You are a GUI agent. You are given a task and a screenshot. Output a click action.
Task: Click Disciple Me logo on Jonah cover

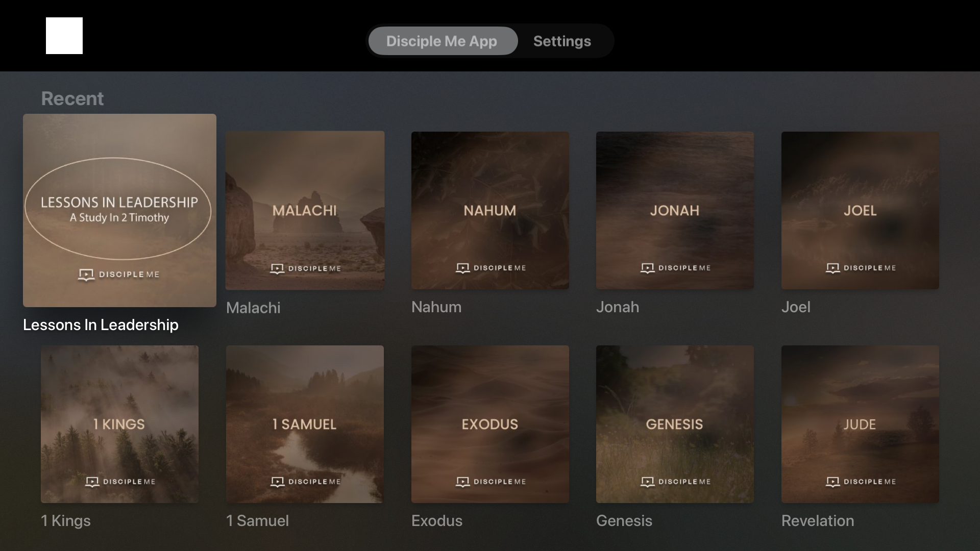click(675, 268)
